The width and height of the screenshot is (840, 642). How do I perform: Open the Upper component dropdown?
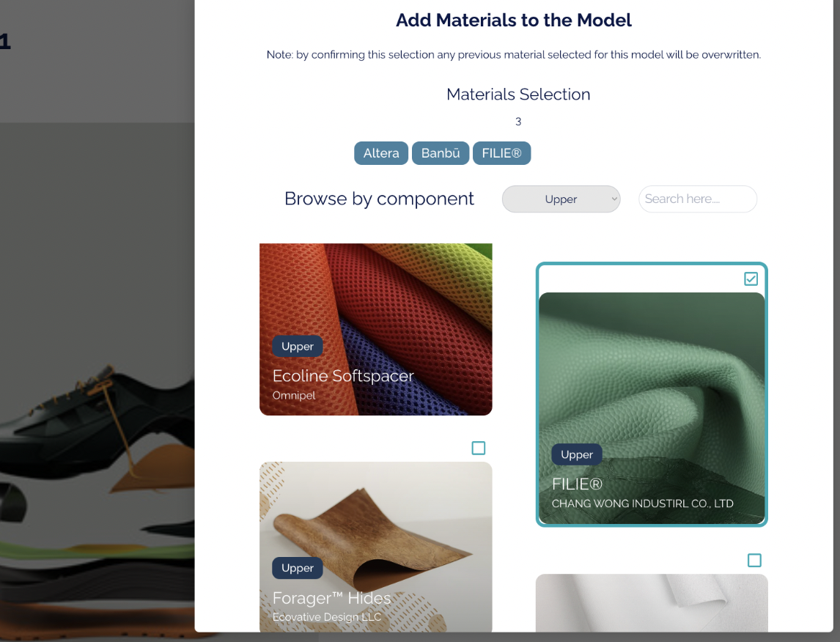pyautogui.click(x=561, y=199)
